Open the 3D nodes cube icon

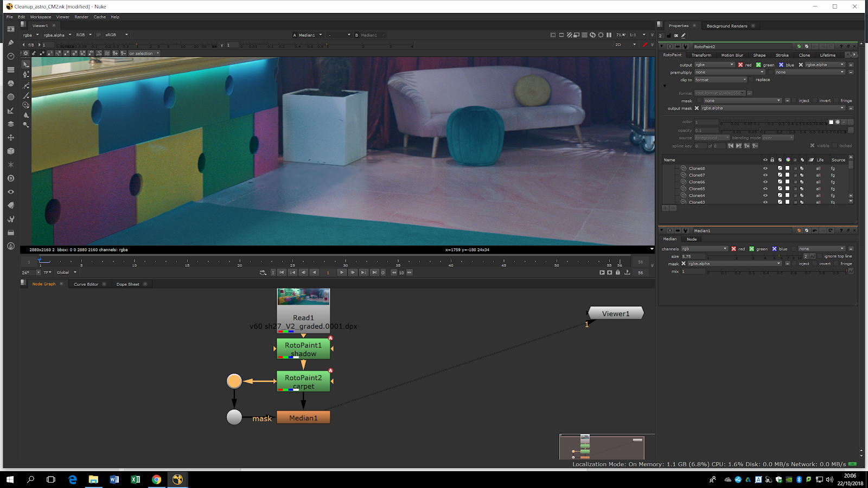(11, 151)
